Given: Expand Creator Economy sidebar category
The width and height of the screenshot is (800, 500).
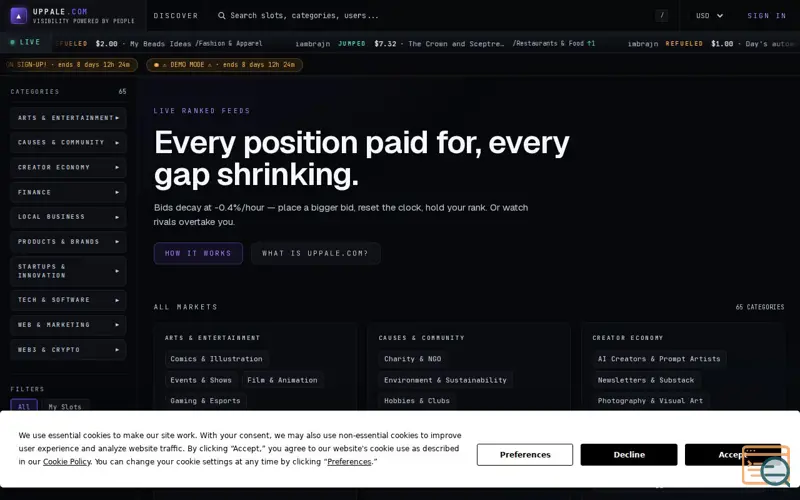Looking at the screenshot, I should click(68, 167).
